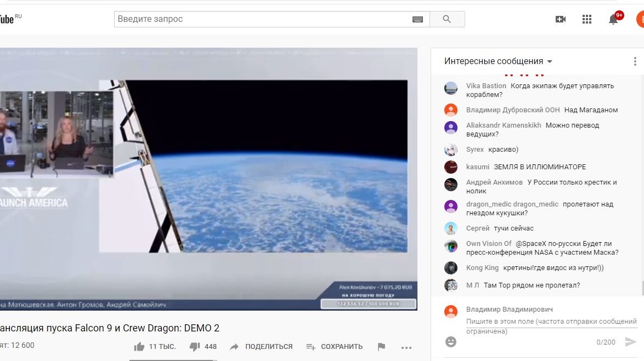Screen dimensions: 644x361
Task: Click Сергей's avatar in chat
Action: [x=451, y=228]
